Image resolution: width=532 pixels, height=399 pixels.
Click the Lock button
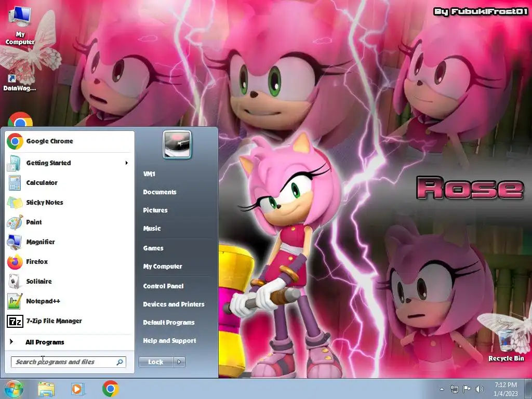point(156,362)
